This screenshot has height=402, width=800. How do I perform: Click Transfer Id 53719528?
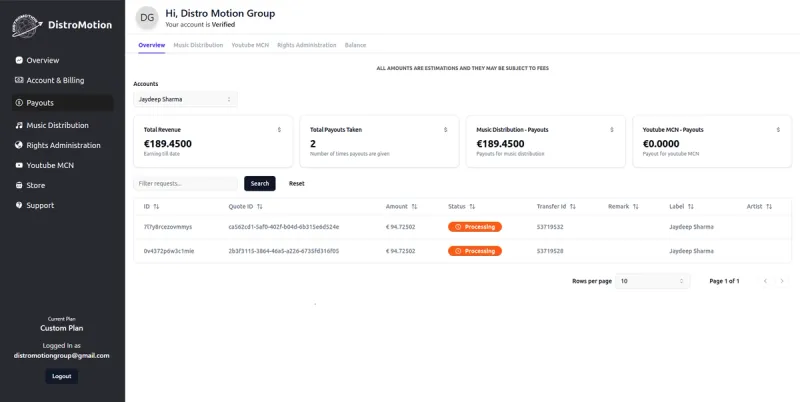point(550,251)
